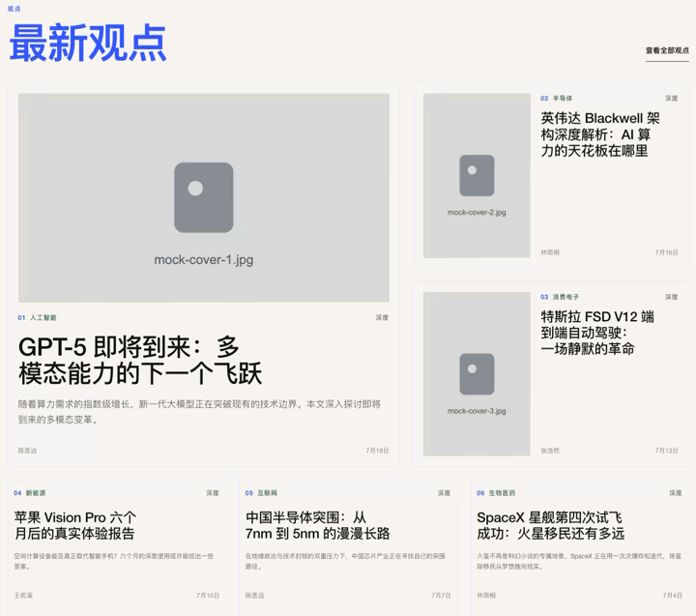Open the GPT-5 即将到来 article headline

[140, 360]
